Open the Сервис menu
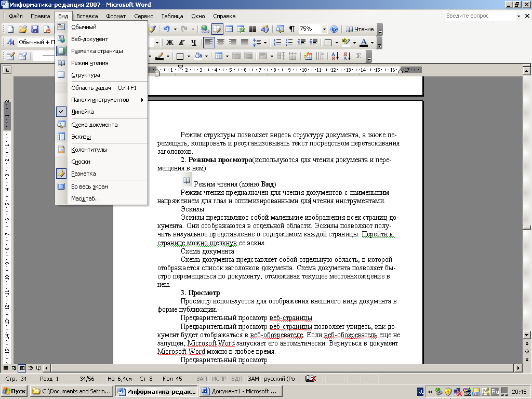 click(x=143, y=16)
